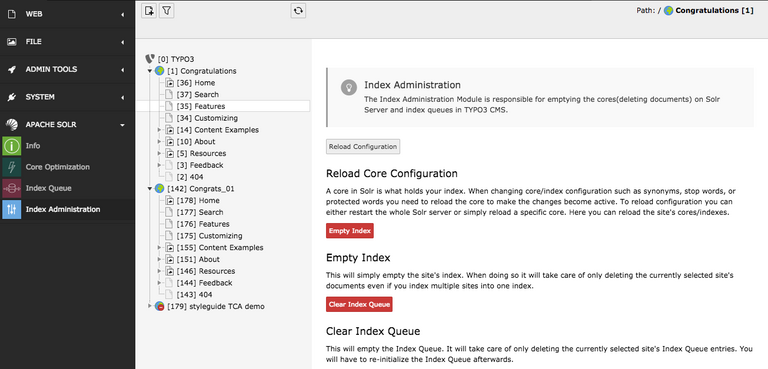Click page icon beside [2] 404
The width and height of the screenshot is (768, 369).
click(x=169, y=177)
